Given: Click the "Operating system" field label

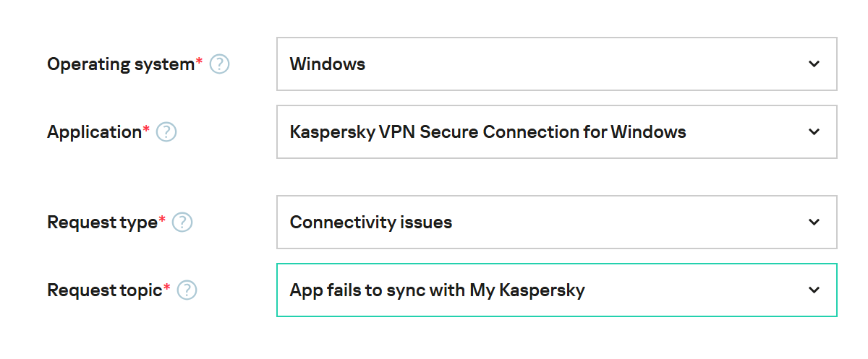Looking at the screenshot, I should point(121,64).
